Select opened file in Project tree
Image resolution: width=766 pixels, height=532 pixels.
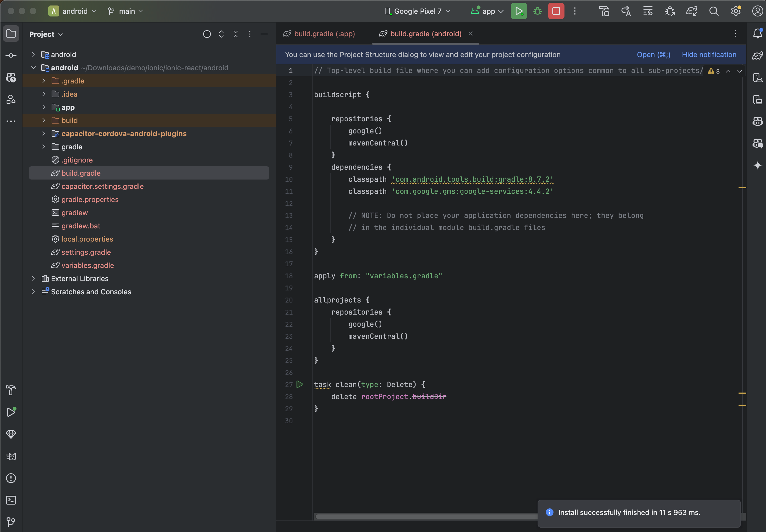pyautogui.click(x=207, y=34)
